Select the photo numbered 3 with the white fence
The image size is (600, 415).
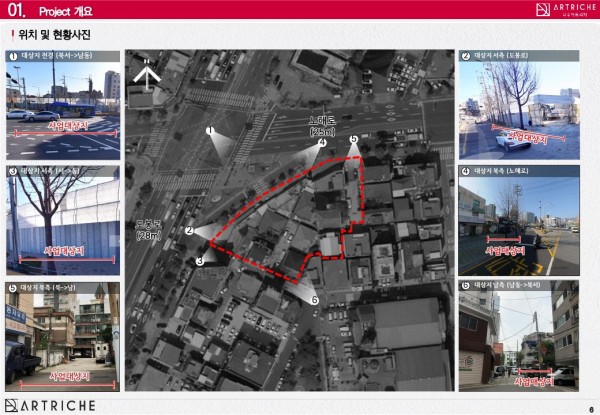click(62, 226)
